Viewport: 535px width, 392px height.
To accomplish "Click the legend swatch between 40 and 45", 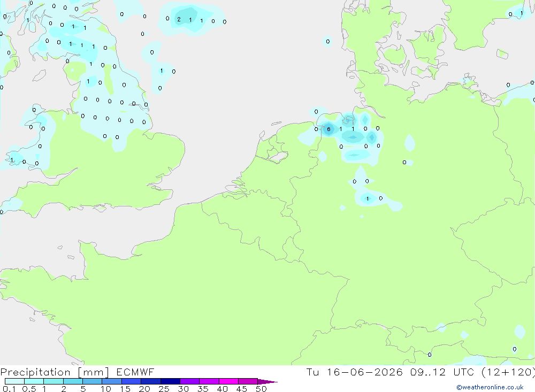I will 228,381.
